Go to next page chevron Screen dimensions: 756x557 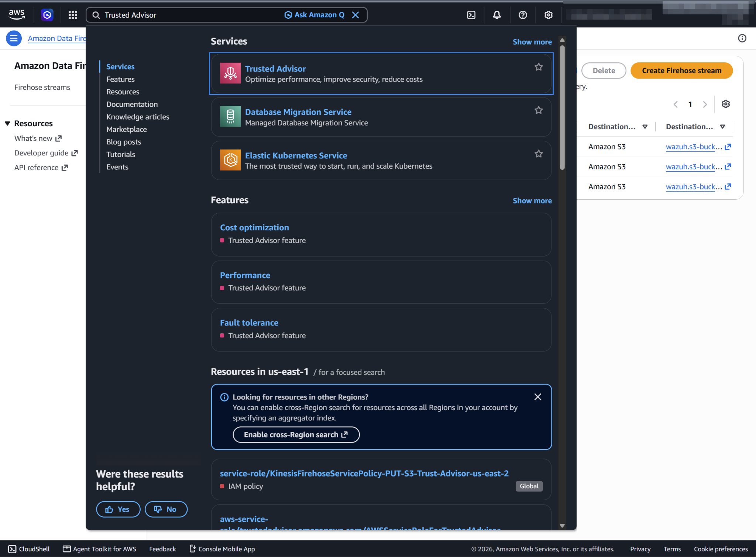705,104
